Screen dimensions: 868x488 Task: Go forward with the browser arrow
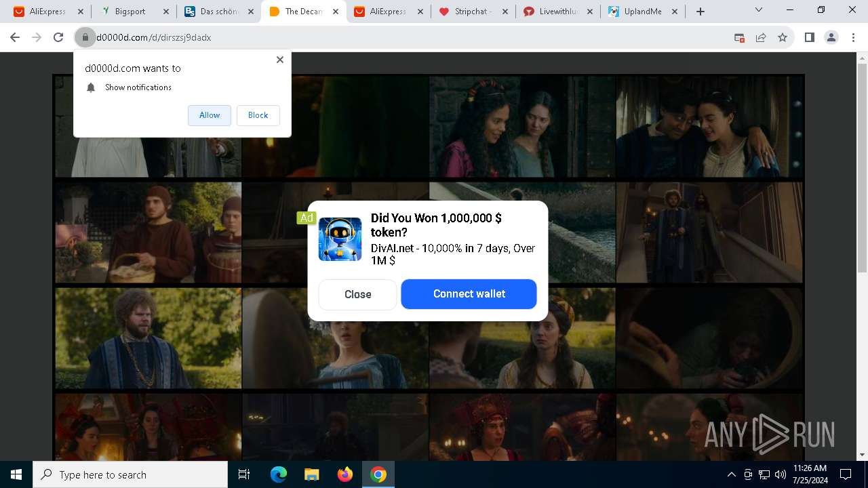point(37,37)
